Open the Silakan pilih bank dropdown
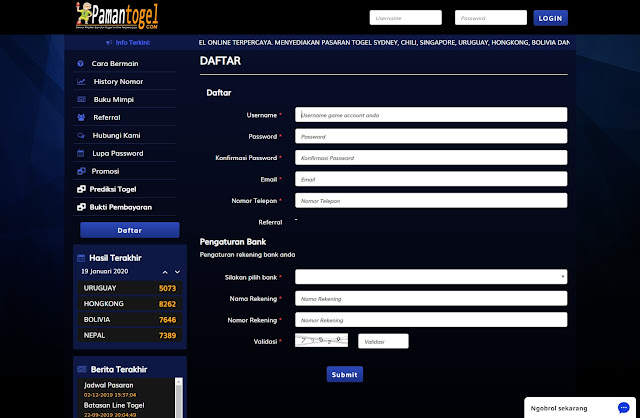The height and width of the screenshot is (418, 640). 431,277
